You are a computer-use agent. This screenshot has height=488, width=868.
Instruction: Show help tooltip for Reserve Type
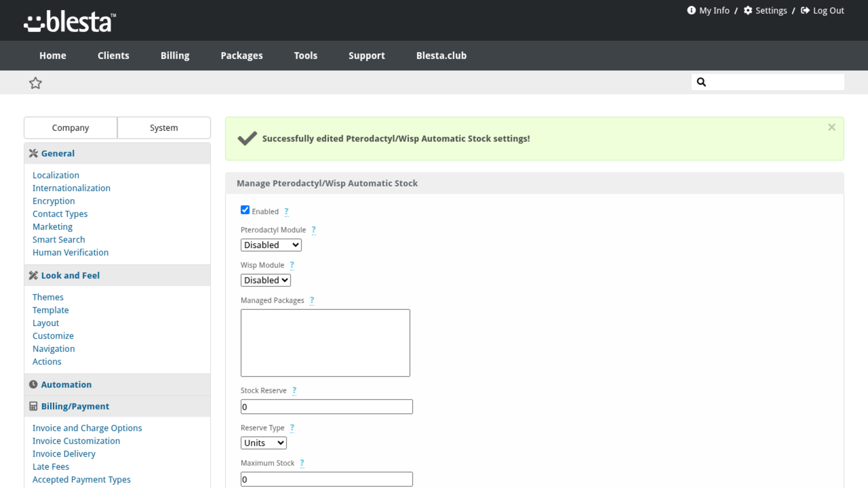point(292,428)
